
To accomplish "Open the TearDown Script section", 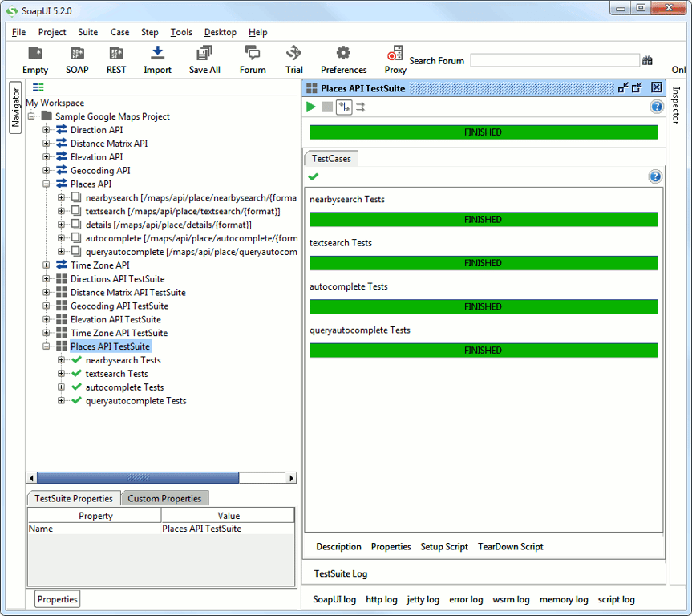I will click(x=510, y=547).
